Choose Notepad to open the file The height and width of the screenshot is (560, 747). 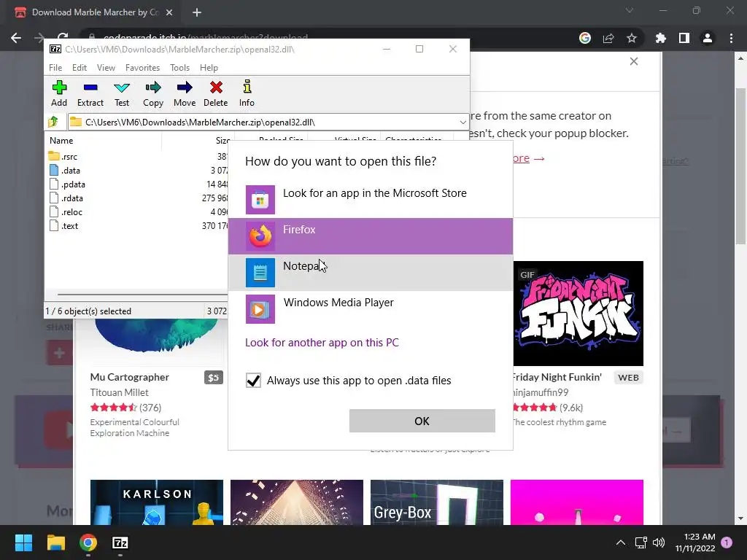tap(371, 273)
